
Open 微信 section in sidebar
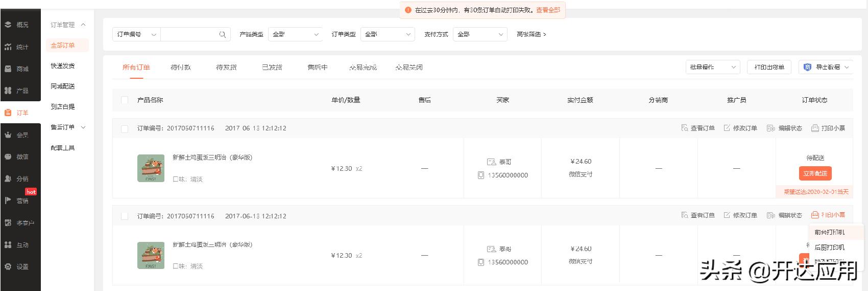17,157
